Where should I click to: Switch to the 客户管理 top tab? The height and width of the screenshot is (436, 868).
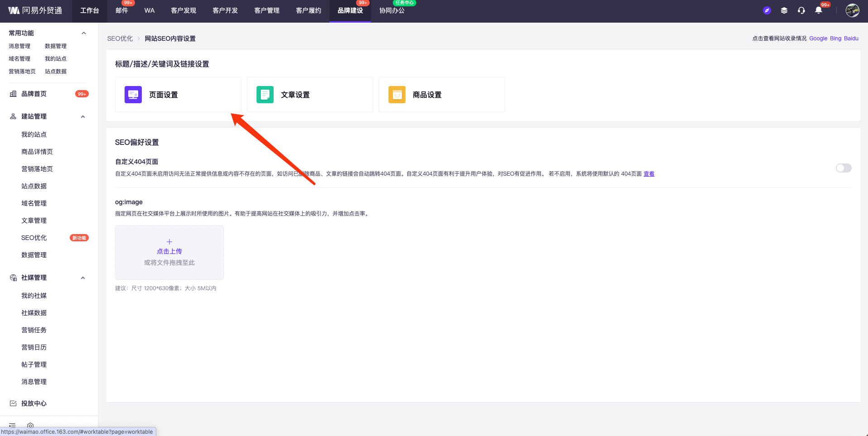point(266,10)
